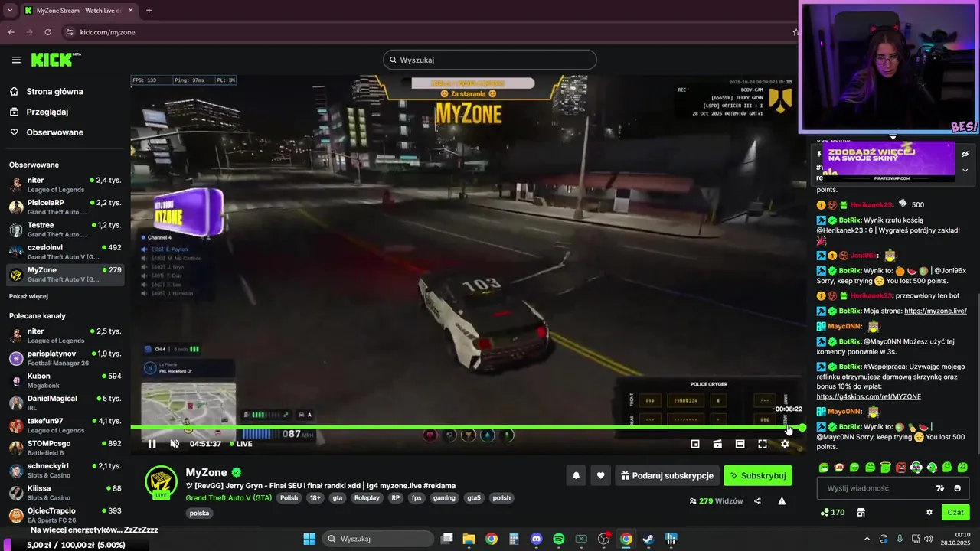Follow MyZone with the heart button

click(x=600, y=476)
